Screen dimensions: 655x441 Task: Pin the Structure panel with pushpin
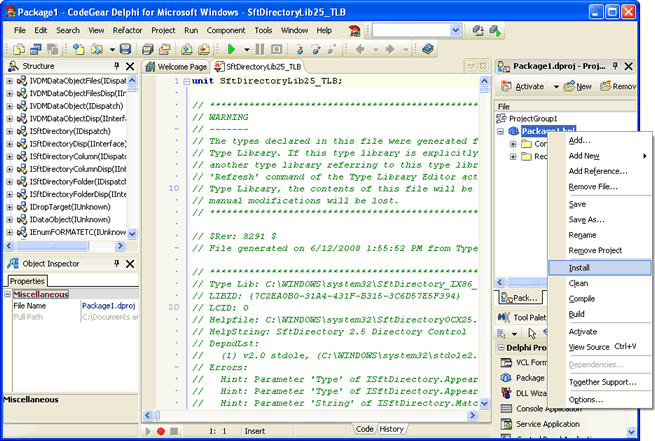click(117, 66)
